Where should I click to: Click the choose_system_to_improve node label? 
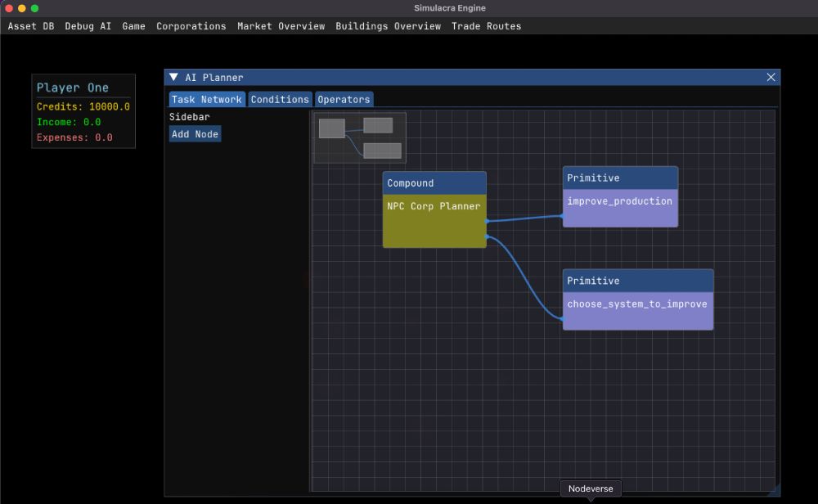click(637, 304)
